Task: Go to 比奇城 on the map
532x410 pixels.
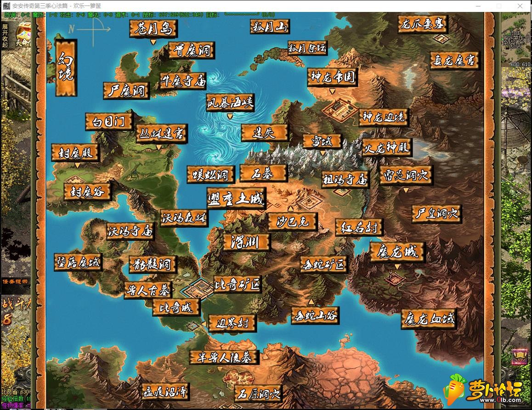Action: [176, 308]
